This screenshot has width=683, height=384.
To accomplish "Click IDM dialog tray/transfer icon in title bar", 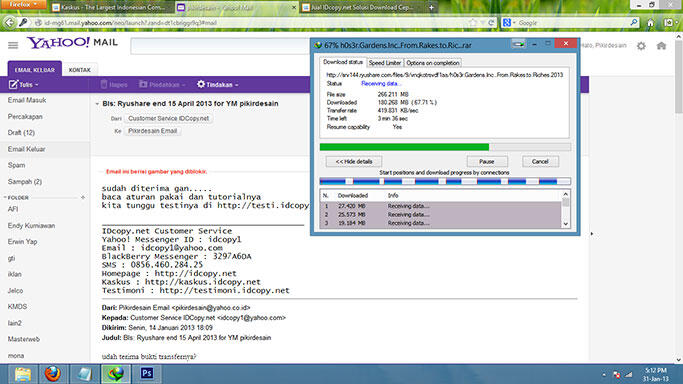I will tap(518, 44).
